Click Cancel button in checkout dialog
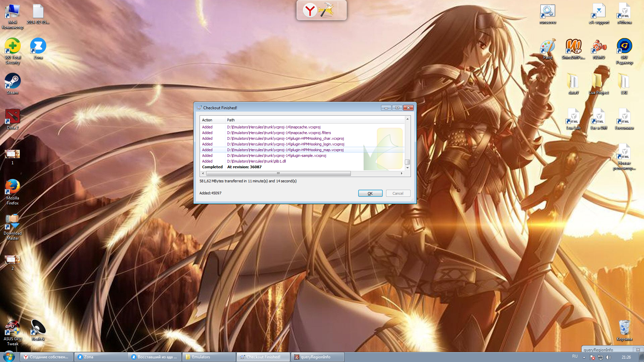The image size is (644, 362). (x=397, y=193)
